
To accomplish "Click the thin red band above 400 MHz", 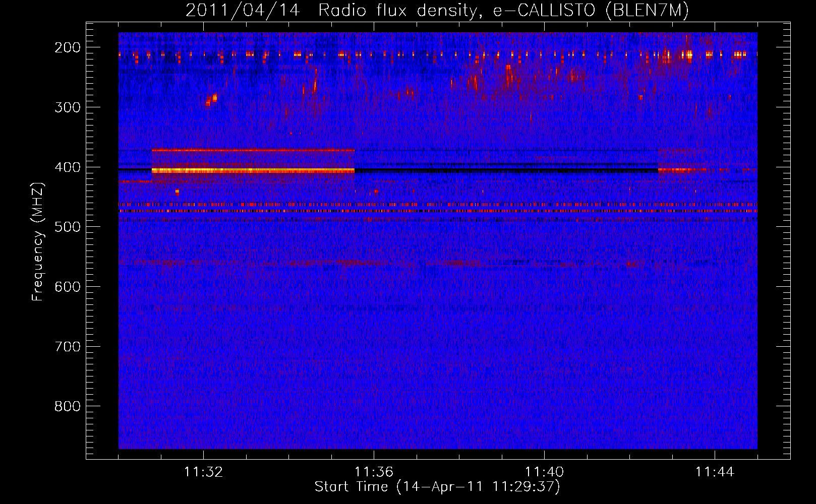I will tap(253, 150).
